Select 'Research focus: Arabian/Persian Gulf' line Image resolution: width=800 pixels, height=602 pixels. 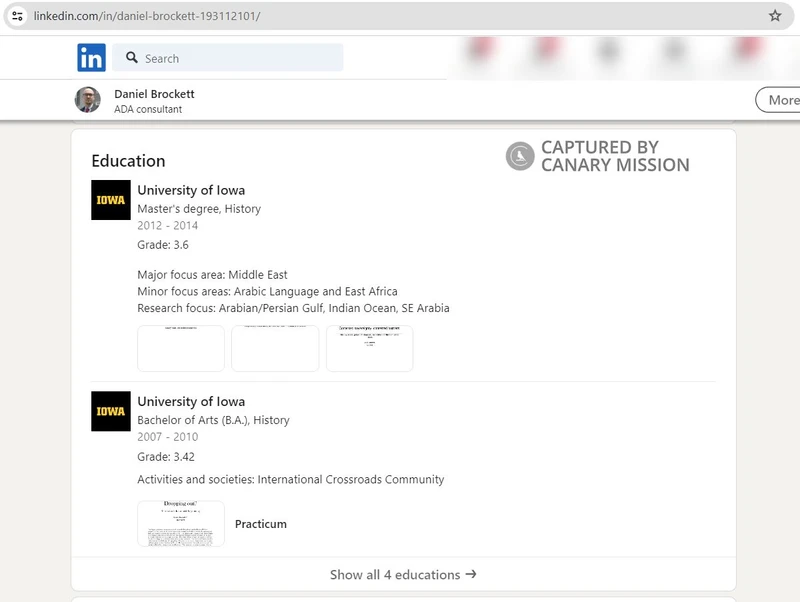coord(293,308)
